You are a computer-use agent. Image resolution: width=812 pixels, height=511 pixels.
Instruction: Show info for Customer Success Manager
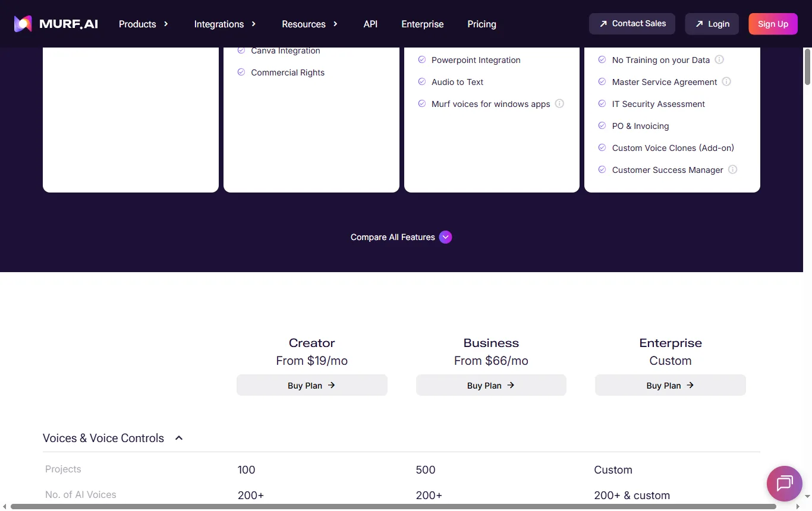[733, 169]
